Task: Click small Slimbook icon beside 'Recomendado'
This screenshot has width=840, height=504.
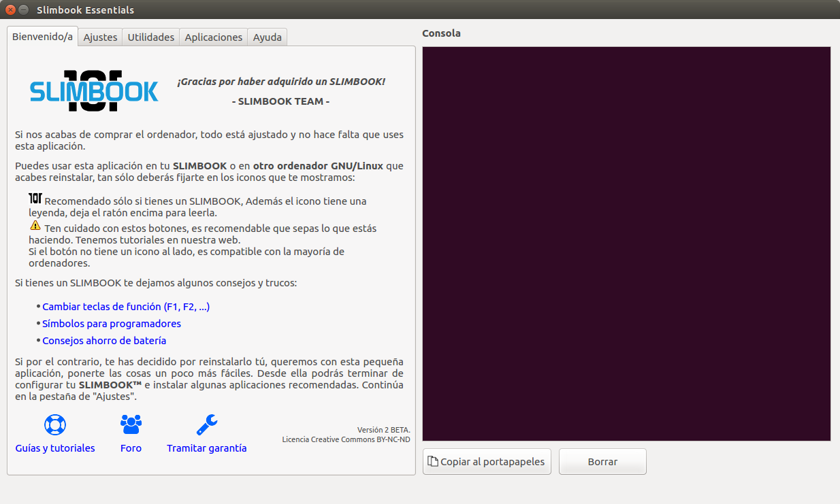Action: (35, 199)
